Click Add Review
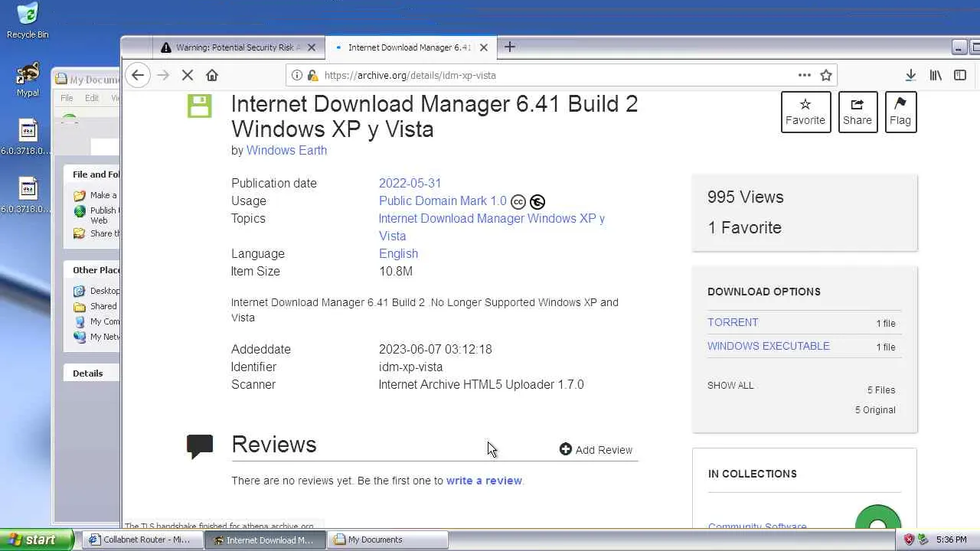980x551 pixels. pos(596,450)
